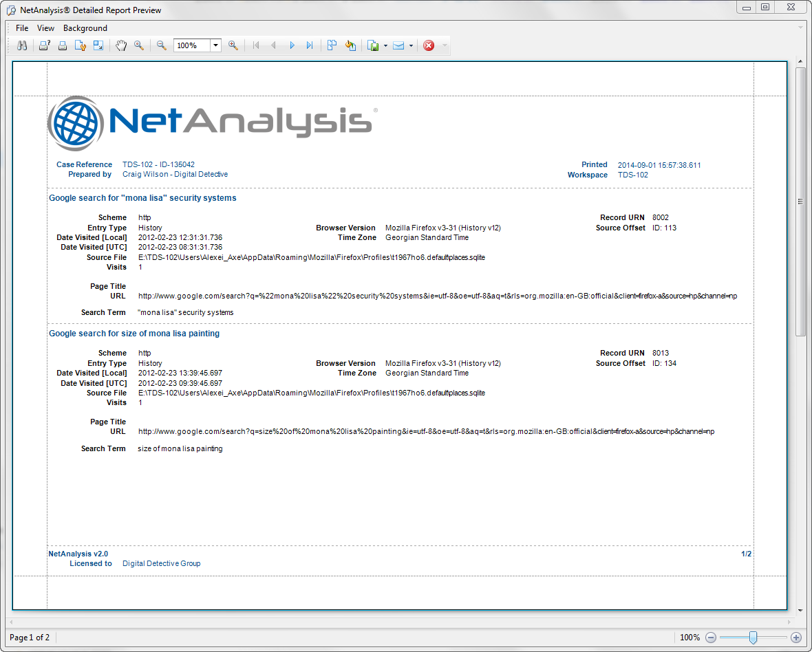Click the vertical scrollbar thumb
Screen dimensions: 812x652
click(800, 202)
